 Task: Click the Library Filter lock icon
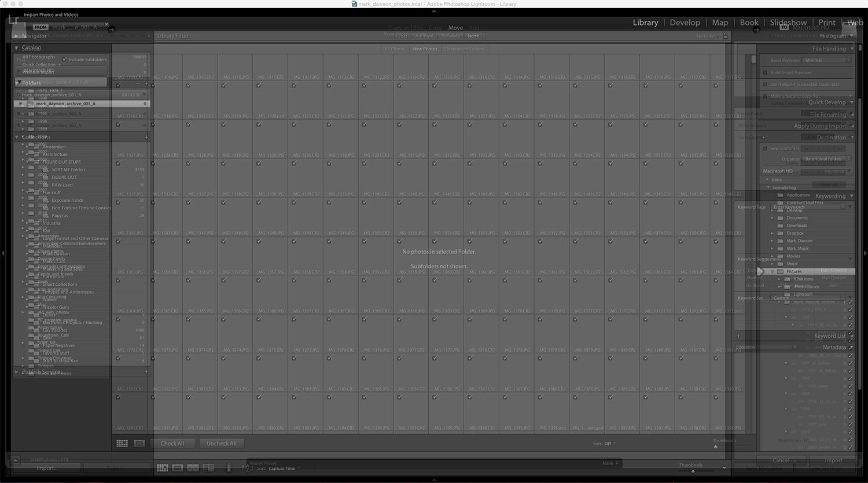tap(726, 36)
